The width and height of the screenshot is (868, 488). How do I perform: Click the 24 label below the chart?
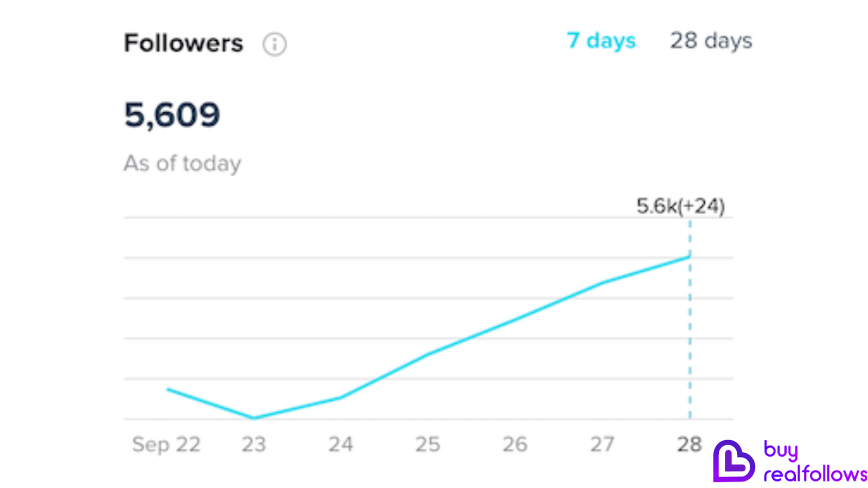(341, 445)
